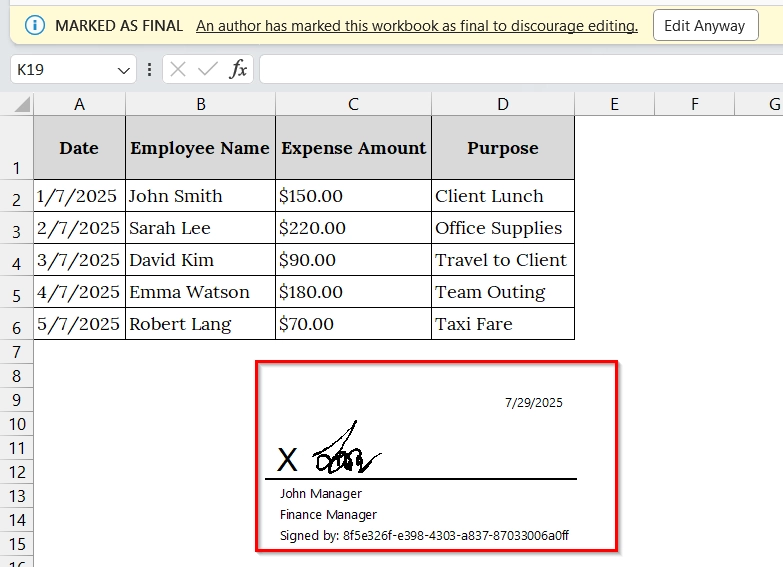Image resolution: width=783 pixels, height=567 pixels.
Task: Click the handwritten signature in the signature line
Action: [x=347, y=447]
